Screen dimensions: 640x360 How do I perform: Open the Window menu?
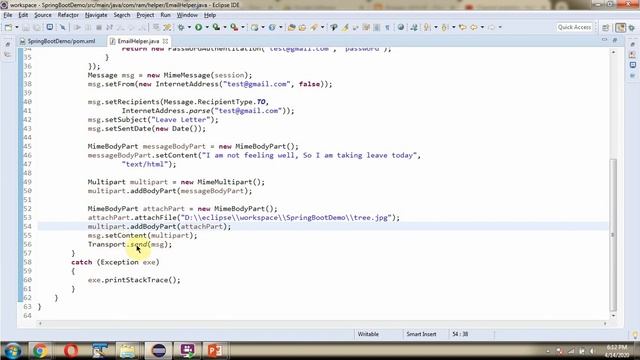(x=187, y=15)
